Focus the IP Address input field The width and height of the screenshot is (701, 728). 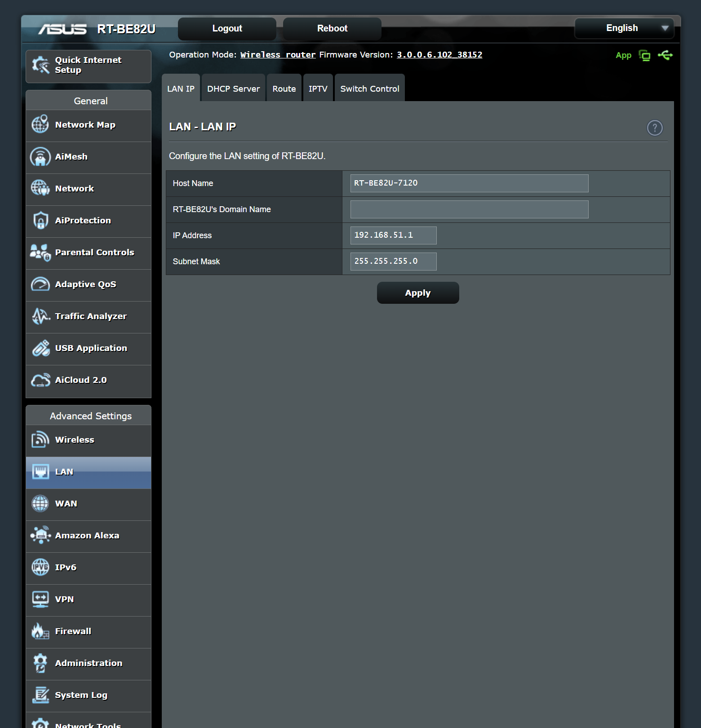coord(393,235)
